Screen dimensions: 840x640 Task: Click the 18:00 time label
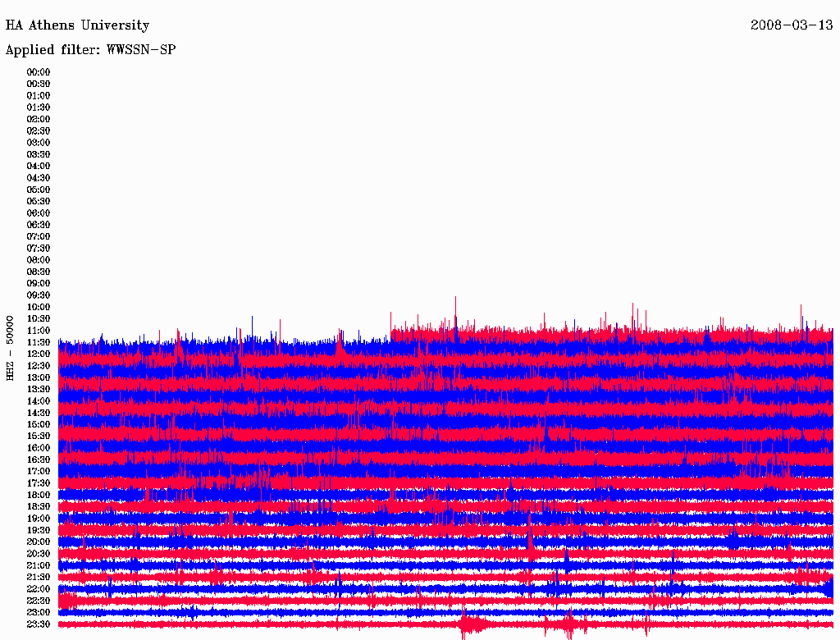point(39,495)
